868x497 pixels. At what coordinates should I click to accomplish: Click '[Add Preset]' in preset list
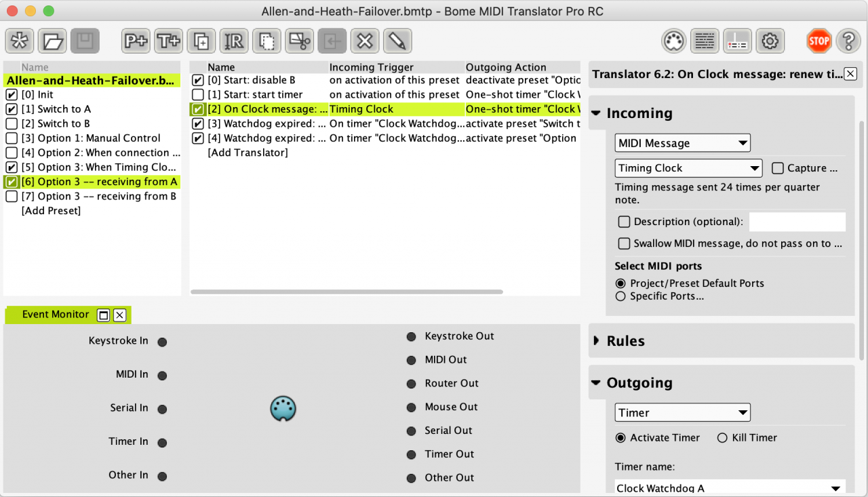click(x=51, y=211)
